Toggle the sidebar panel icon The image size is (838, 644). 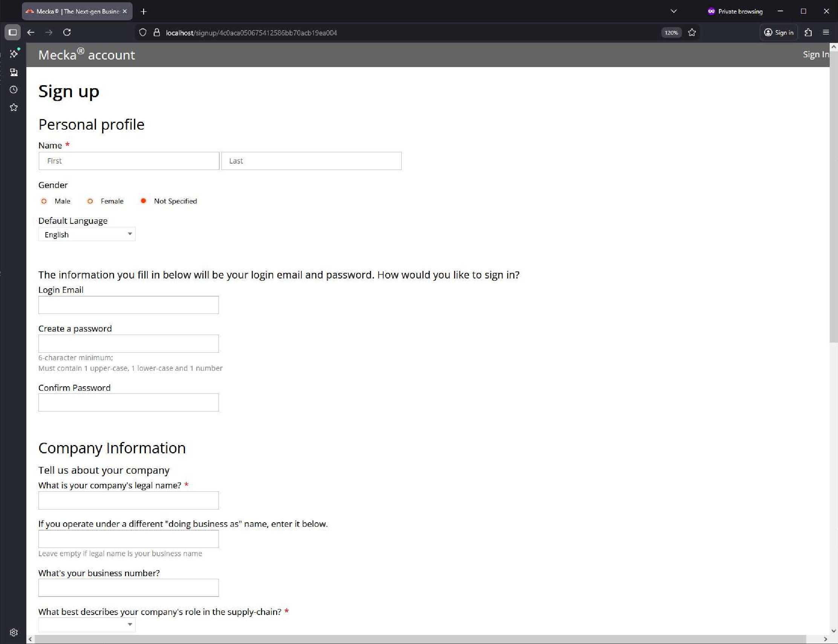(x=13, y=32)
